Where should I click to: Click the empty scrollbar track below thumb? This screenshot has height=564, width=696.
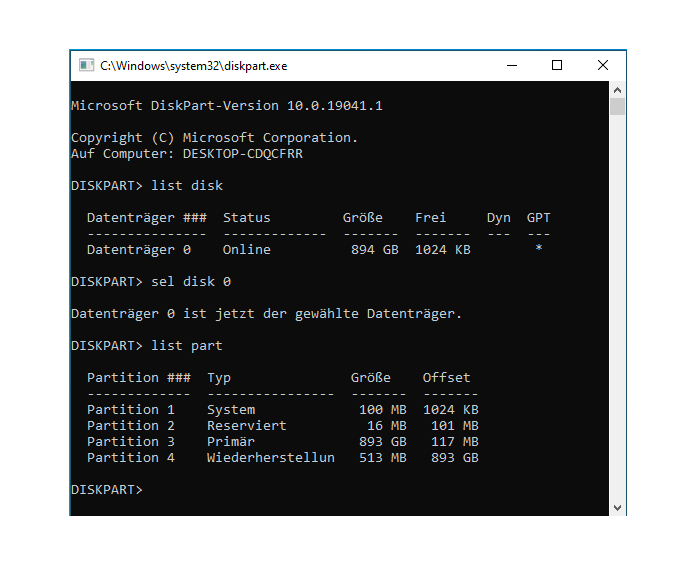tap(617, 308)
